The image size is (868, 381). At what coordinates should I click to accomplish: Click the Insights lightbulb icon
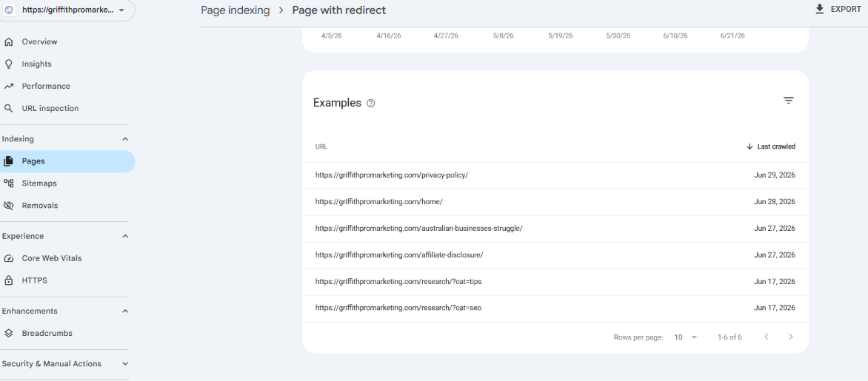coord(8,64)
